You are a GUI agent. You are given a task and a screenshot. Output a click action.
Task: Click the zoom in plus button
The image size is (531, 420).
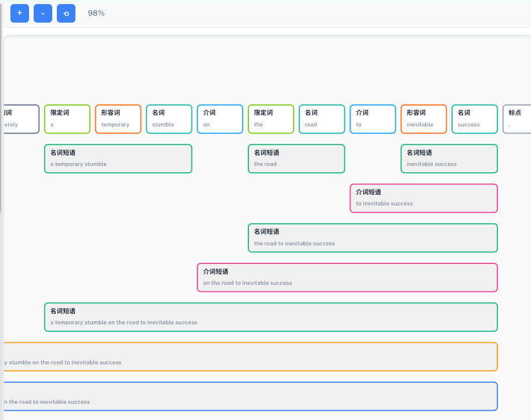(20, 13)
